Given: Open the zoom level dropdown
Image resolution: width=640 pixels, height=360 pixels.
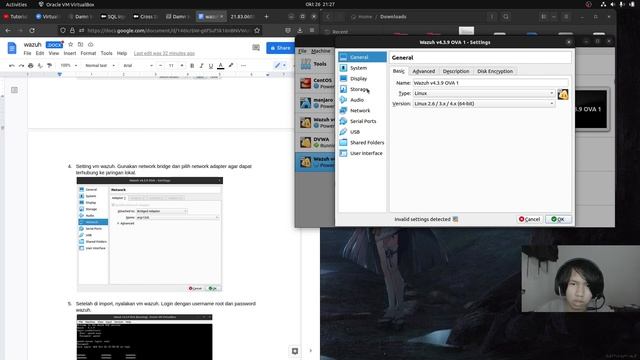Looking at the screenshot, I should [69, 65].
